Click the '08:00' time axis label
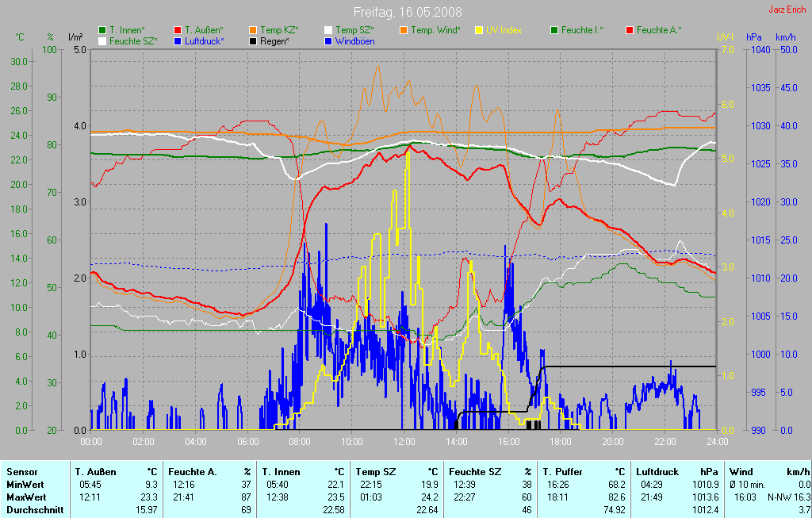Viewport: 812px width, 518px height. 300,442
